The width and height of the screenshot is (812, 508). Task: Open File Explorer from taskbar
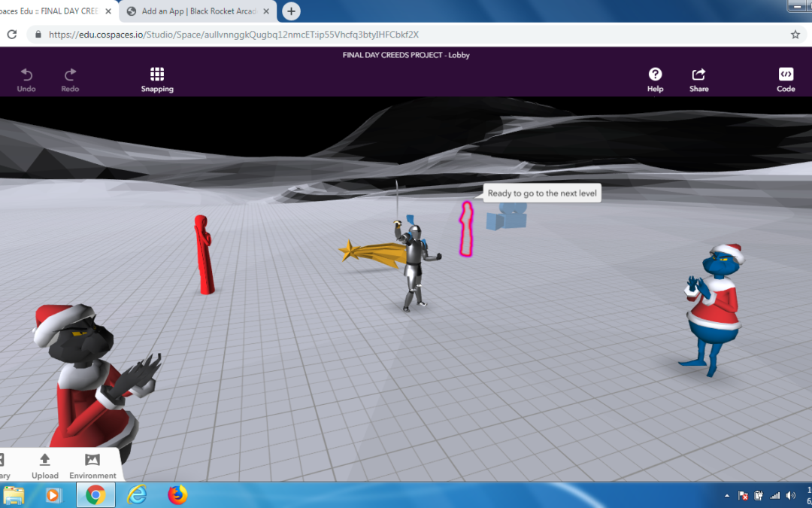(x=14, y=495)
